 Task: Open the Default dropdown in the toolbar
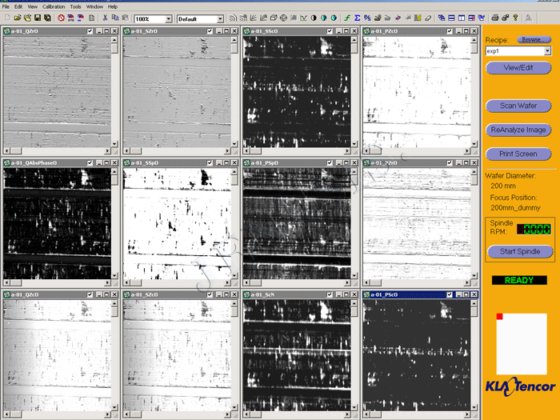point(220,19)
